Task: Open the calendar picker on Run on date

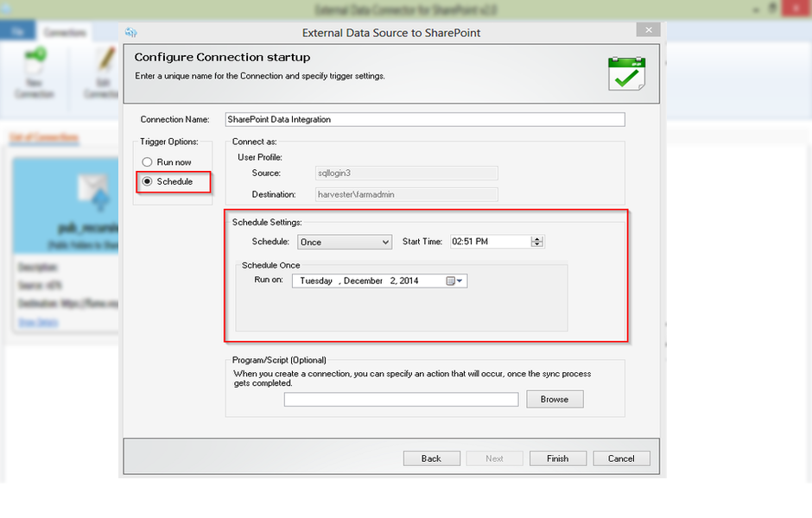Action: (x=455, y=281)
